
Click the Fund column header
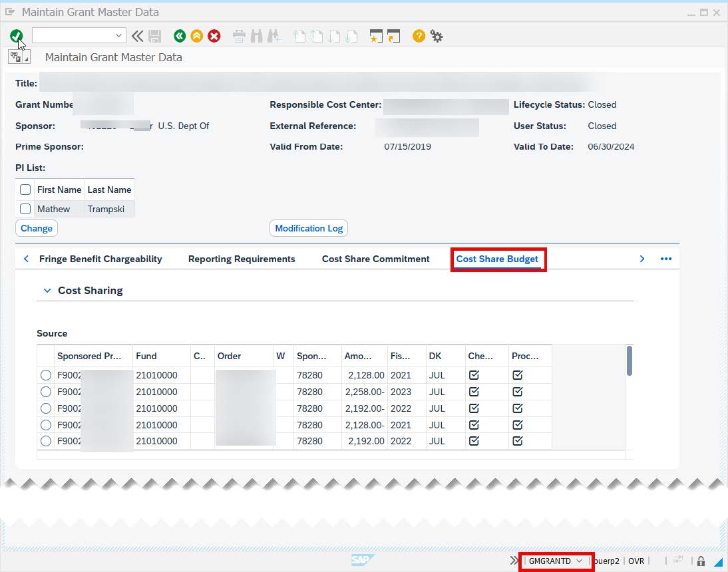(162, 356)
